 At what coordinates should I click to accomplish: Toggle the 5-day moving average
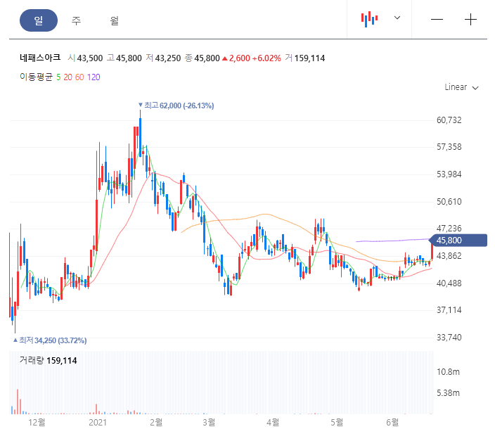point(58,77)
